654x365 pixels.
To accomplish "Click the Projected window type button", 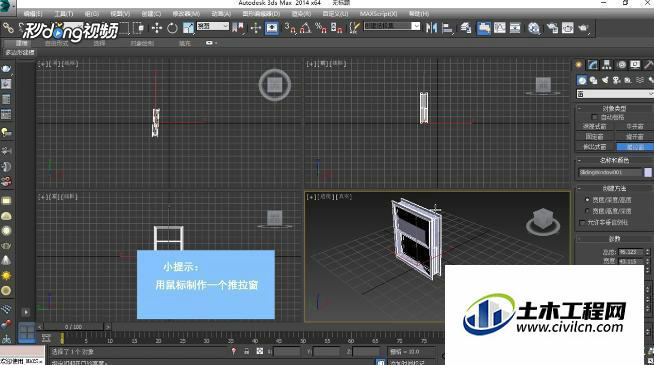I will pos(595,147).
